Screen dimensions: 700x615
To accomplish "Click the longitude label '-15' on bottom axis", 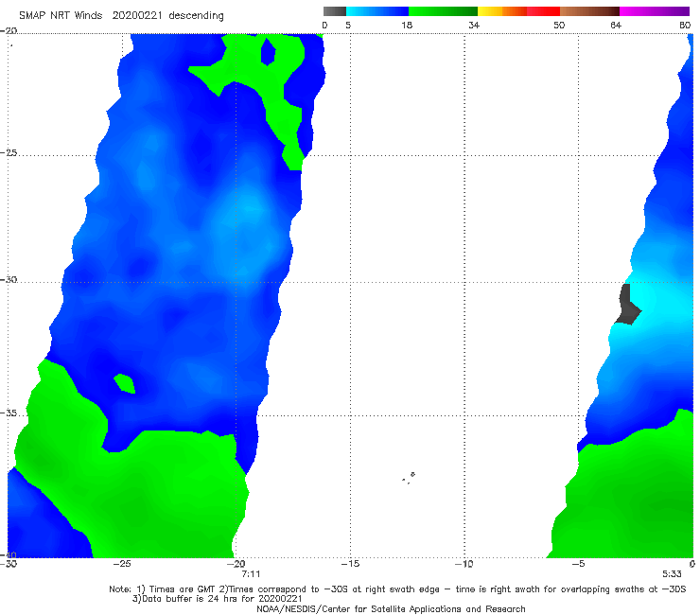I will click(350, 564).
